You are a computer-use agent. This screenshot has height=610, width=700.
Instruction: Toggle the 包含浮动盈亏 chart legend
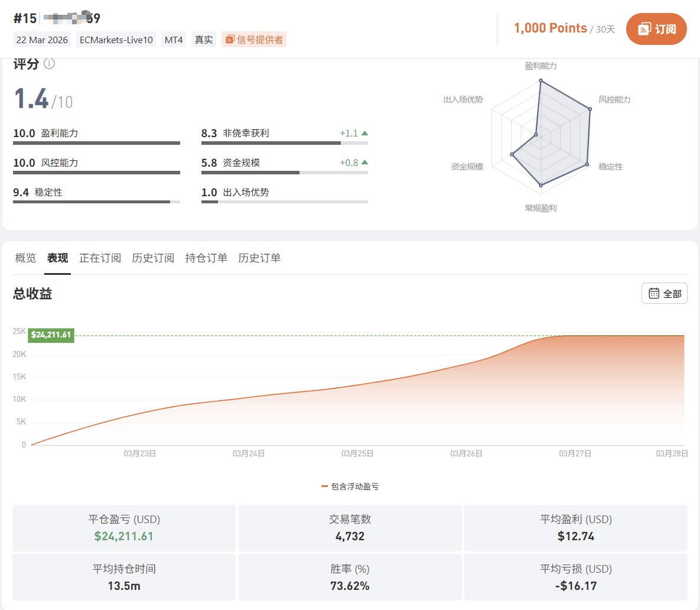(350, 486)
